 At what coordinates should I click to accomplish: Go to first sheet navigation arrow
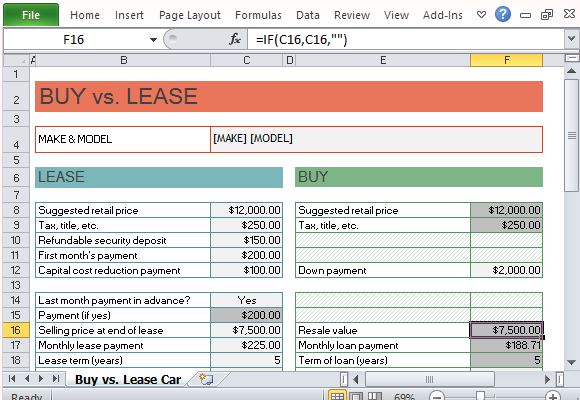pos(12,379)
